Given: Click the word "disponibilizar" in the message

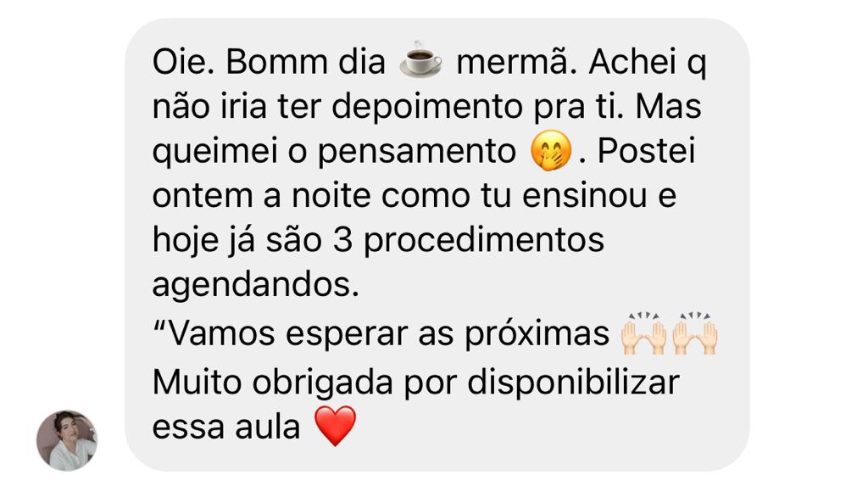Looking at the screenshot, I should (x=573, y=383).
